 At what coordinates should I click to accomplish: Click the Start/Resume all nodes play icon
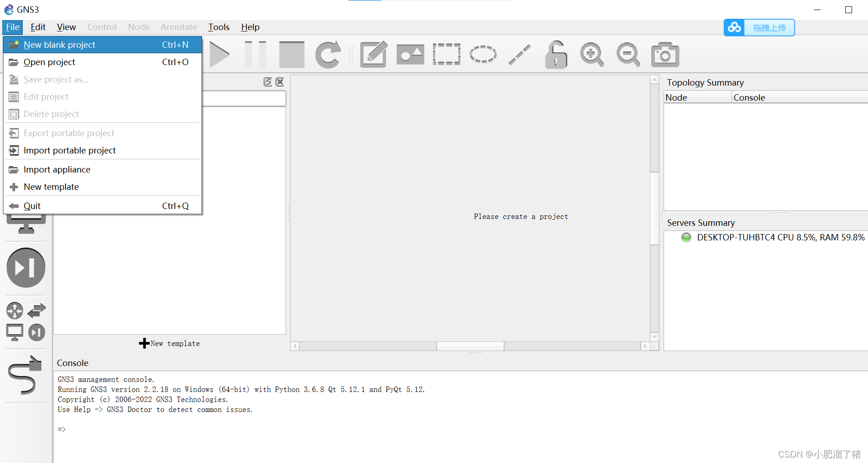[x=219, y=55]
